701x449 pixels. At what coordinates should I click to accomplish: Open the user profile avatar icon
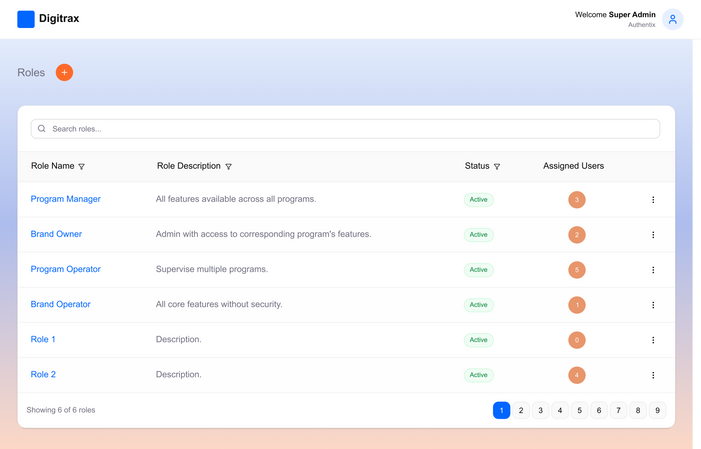[x=673, y=19]
